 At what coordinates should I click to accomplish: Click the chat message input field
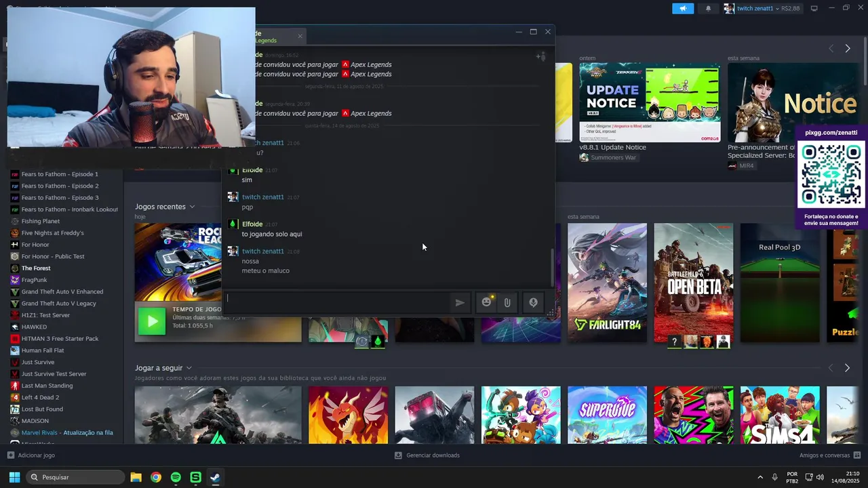click(336, 302)
